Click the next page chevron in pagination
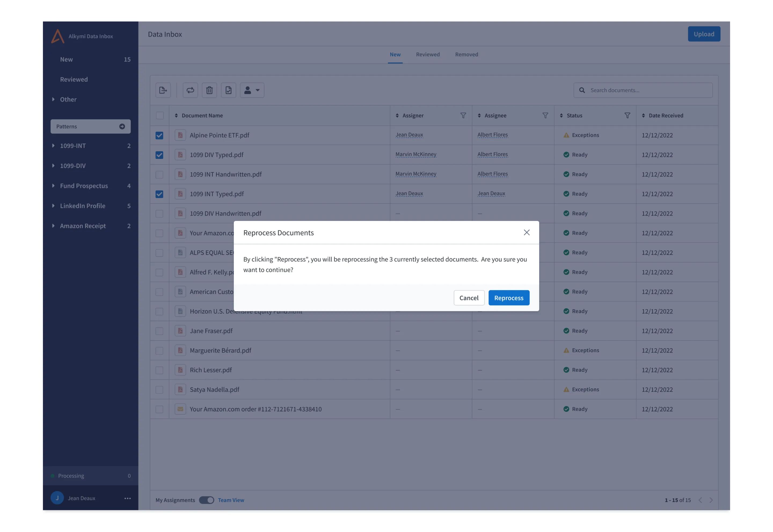Image resolution: width=773 pixels, height=532 pixels. 711,500
